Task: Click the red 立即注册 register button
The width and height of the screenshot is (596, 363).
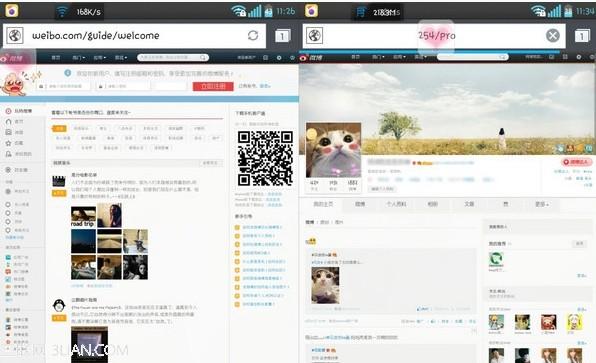Action: (x=213, y=86)
